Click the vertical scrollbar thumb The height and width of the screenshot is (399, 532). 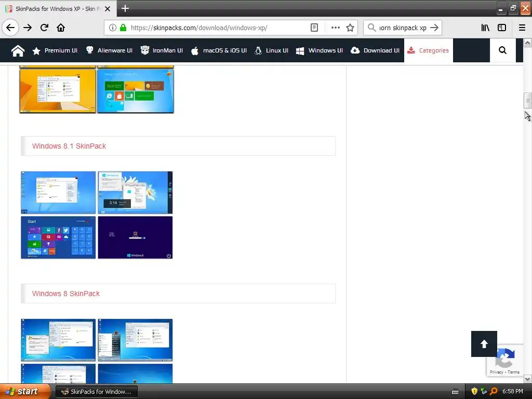[x=527, y=100]
